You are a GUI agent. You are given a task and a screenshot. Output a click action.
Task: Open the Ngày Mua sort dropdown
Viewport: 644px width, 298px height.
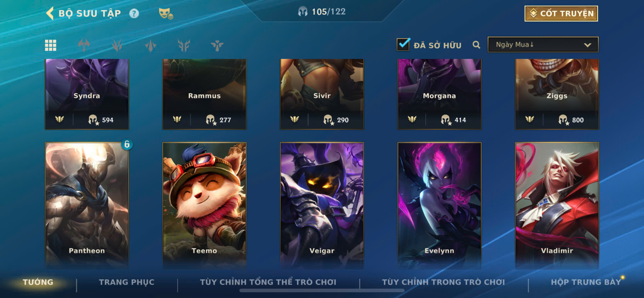543,45
